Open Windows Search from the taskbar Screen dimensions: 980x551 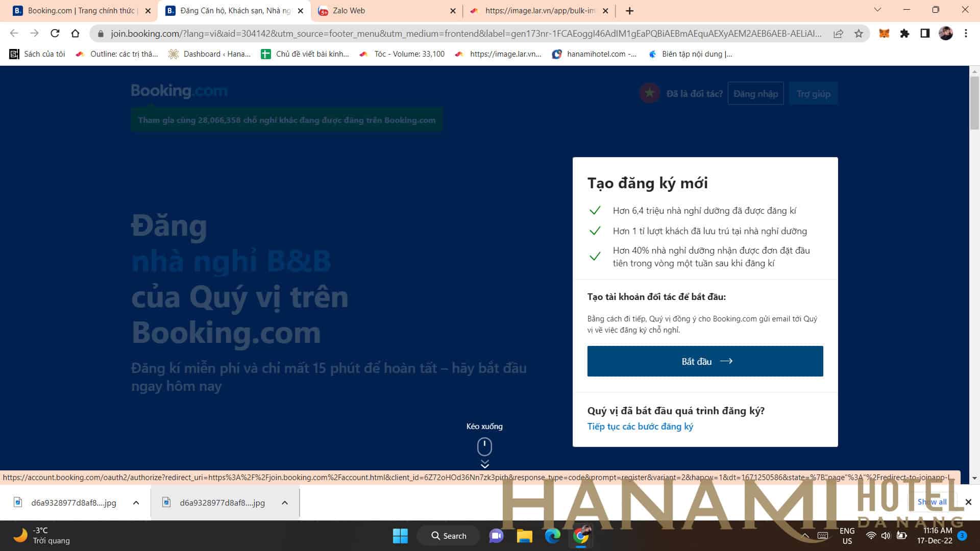click(x=448, y=536)
